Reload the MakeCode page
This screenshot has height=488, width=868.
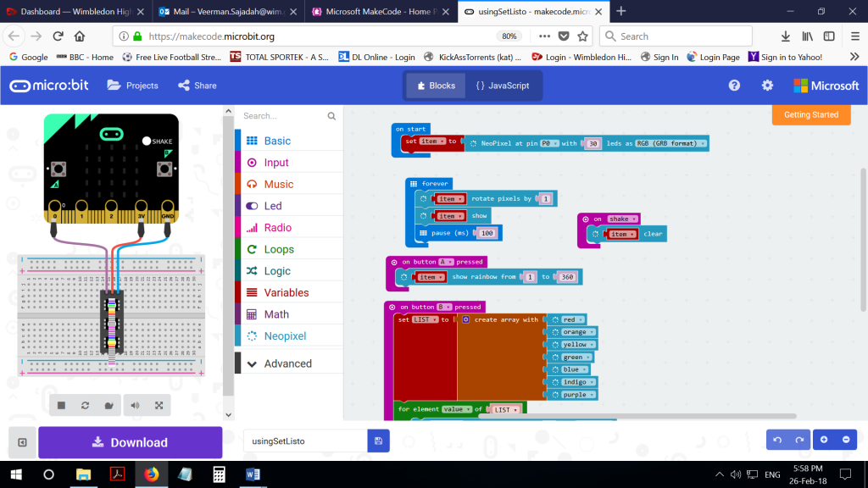click(x=58, y=36)
